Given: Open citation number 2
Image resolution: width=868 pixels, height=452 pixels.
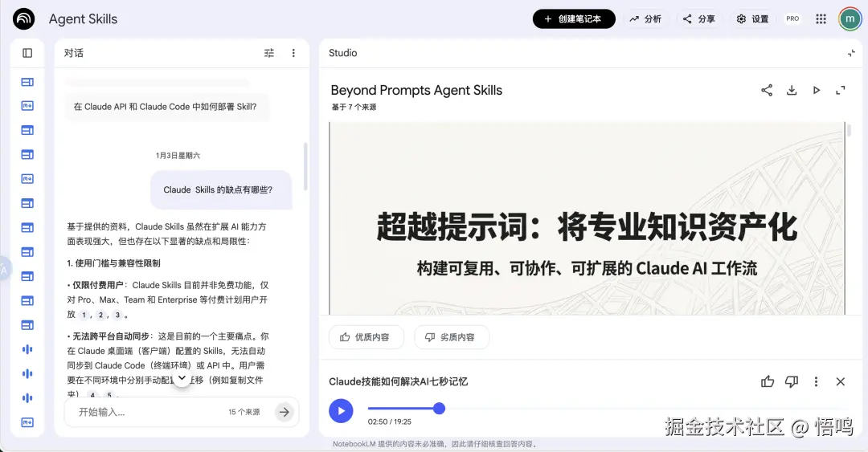Looking at the screenshot, I should click(x=100, y=315).
